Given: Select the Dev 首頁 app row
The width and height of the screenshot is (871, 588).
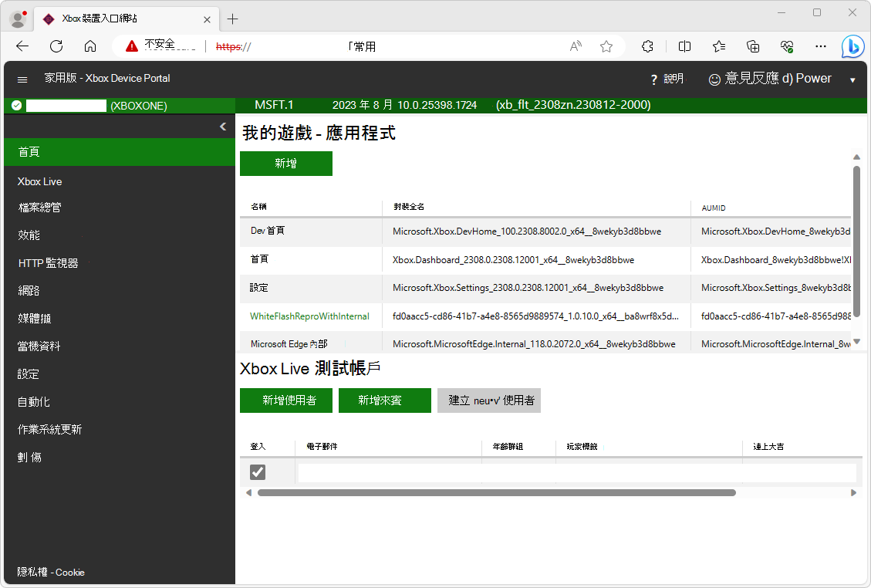Looking at the screenshot, I should pyautogui.click(x=545, y=231).
